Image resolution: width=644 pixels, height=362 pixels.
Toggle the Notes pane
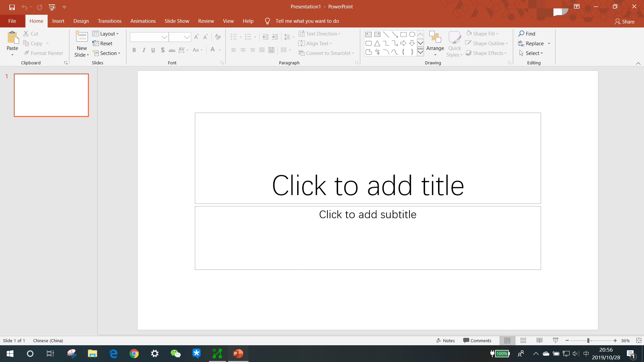click(x=445, y=341)
